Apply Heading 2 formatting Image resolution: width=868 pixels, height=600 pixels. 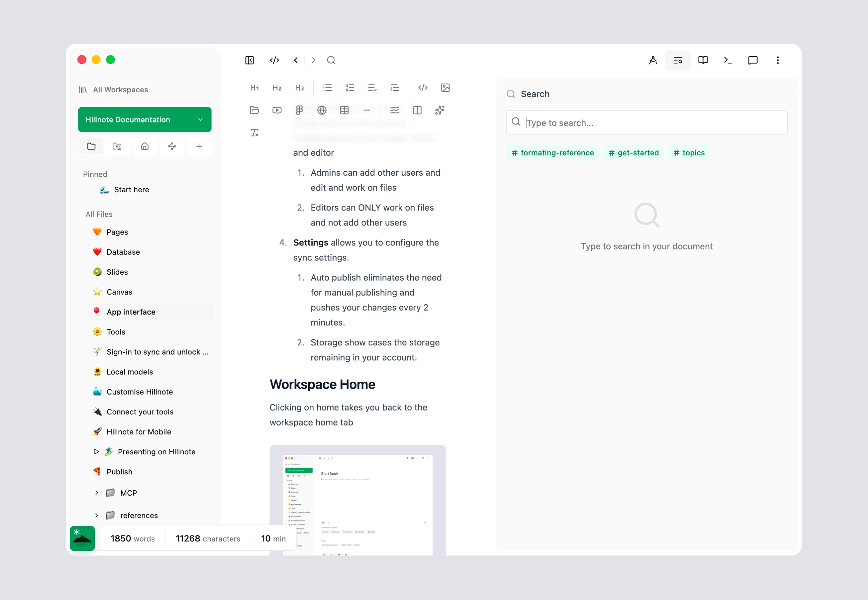coord(277,88)
